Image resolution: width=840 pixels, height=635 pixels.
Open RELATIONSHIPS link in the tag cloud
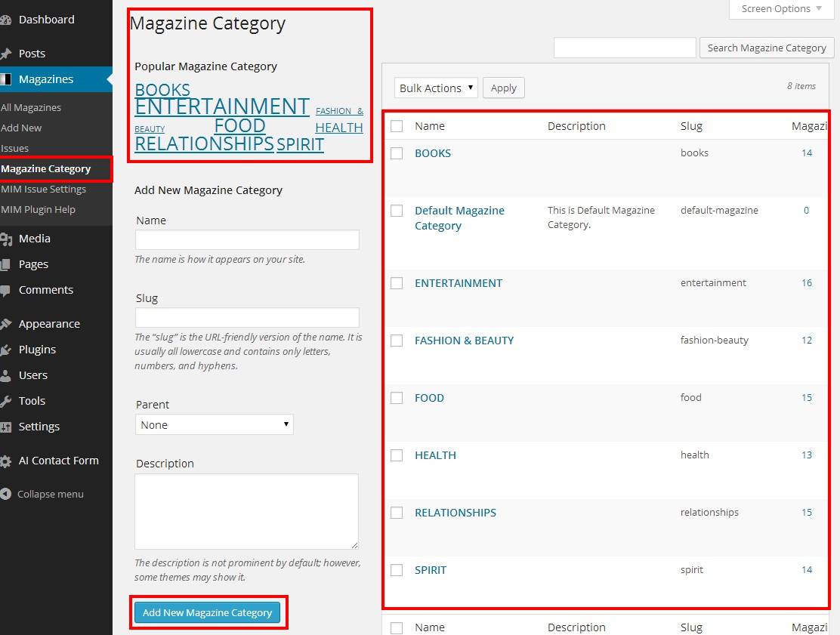(204, 143)
